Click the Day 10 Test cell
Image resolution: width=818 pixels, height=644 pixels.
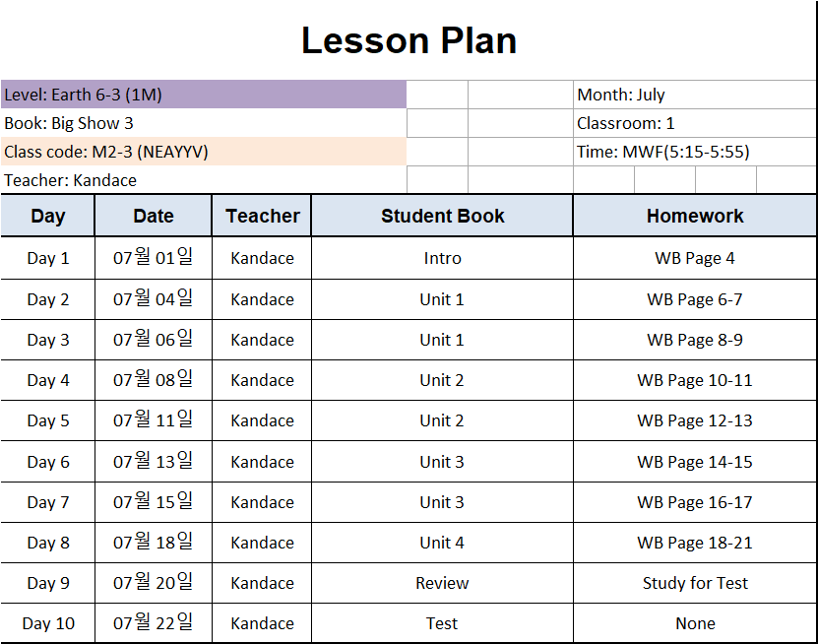[442, 623]
